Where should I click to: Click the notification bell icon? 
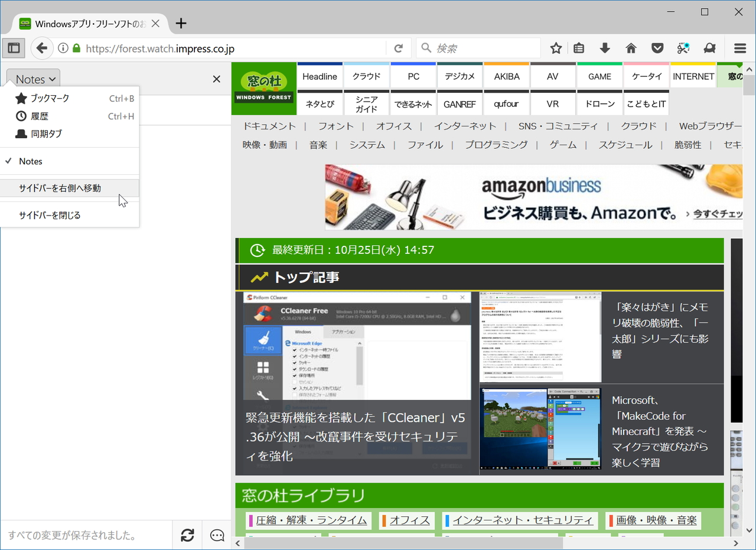709,48
